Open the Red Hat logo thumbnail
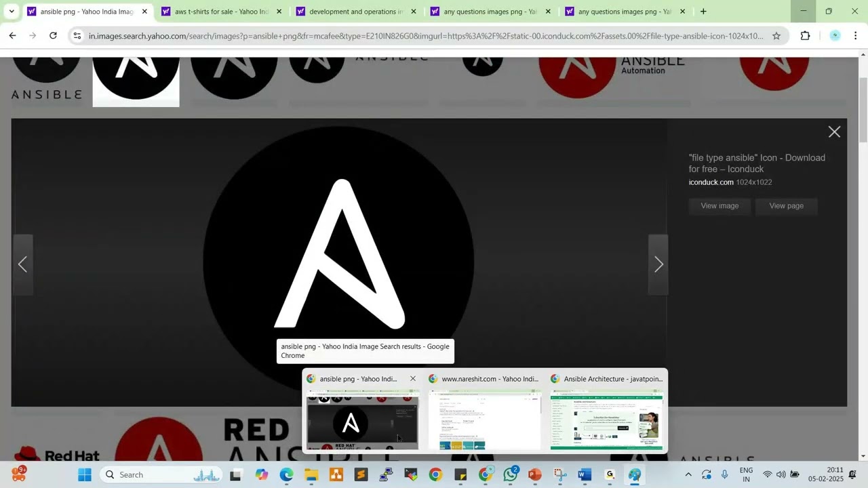This screenshot has width=868, height=488. point(57,453)
